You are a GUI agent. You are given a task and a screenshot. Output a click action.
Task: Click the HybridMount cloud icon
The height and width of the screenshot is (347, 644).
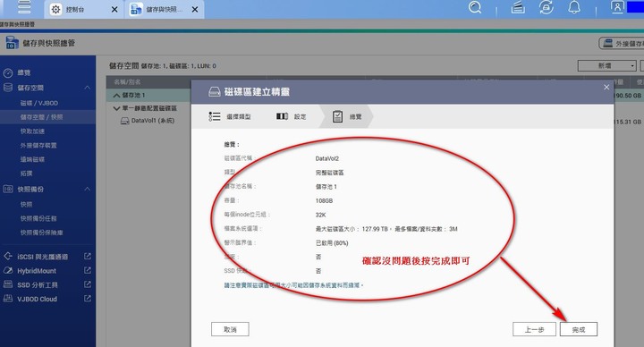(8, 270)
